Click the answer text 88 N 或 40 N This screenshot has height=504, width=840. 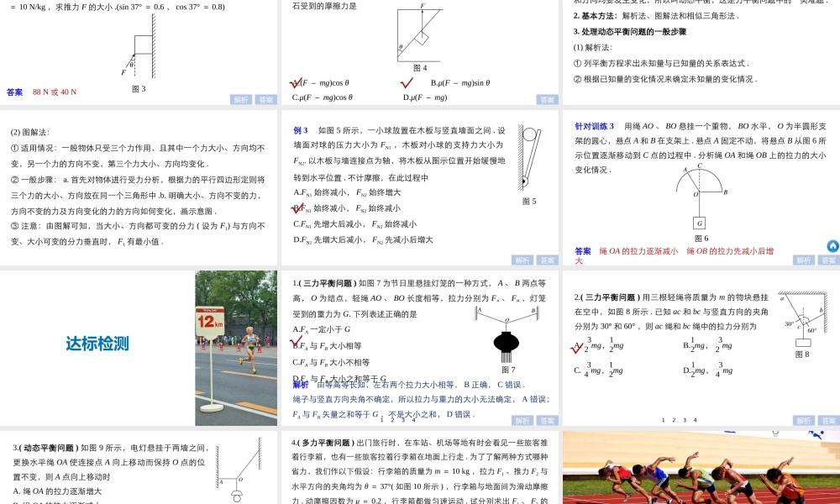54,92
